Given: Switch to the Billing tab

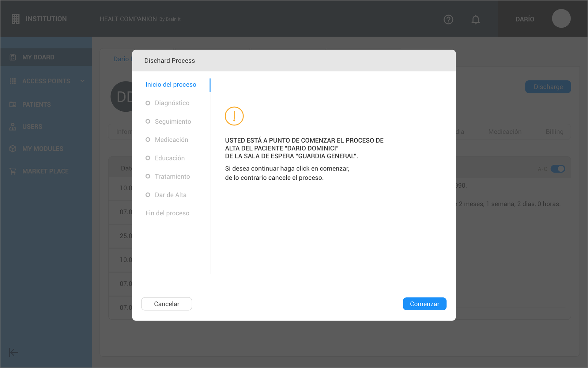Looking at the screenshot, I should [x=554, y=132].
